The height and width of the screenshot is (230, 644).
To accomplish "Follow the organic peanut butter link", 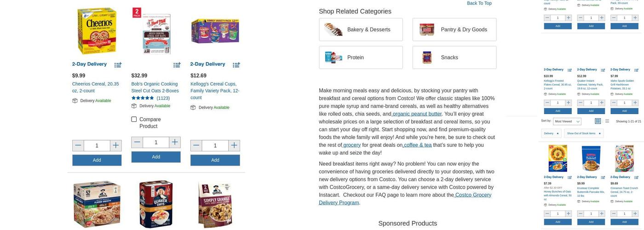I will pos(417,114).
